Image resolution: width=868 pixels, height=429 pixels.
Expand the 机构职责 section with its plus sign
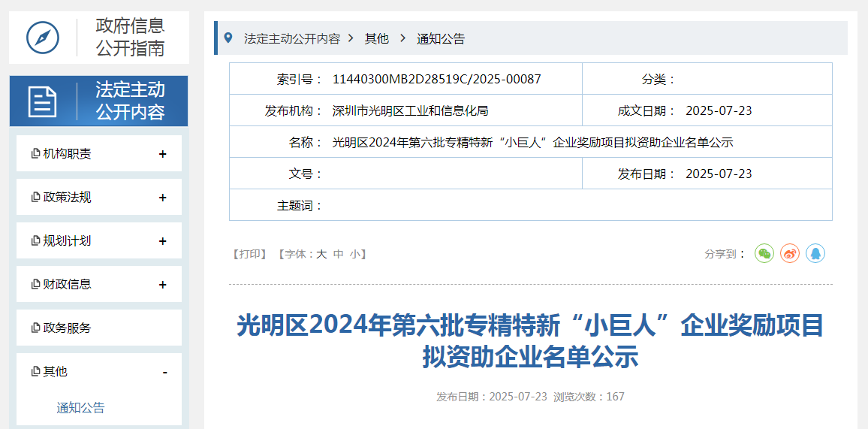click(163, 154)
